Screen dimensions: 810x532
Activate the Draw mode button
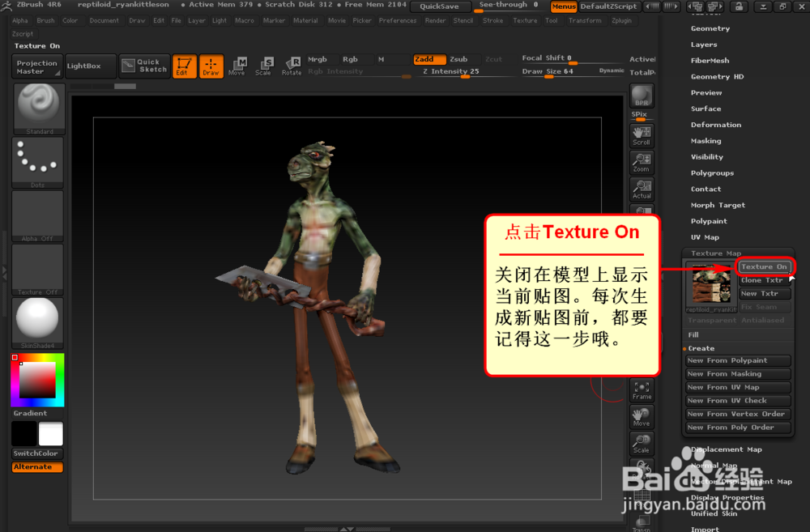pyautogui.click(x=211, y=66)
